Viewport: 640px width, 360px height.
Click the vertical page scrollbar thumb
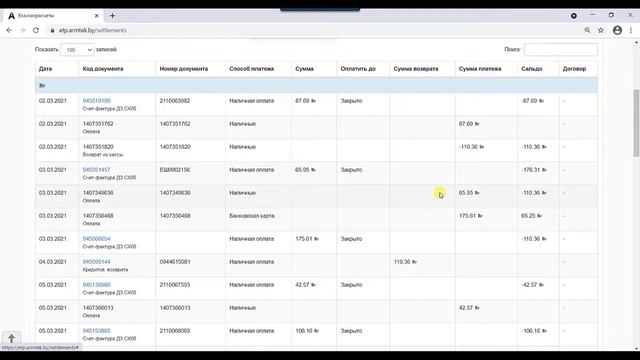(636, 123)
